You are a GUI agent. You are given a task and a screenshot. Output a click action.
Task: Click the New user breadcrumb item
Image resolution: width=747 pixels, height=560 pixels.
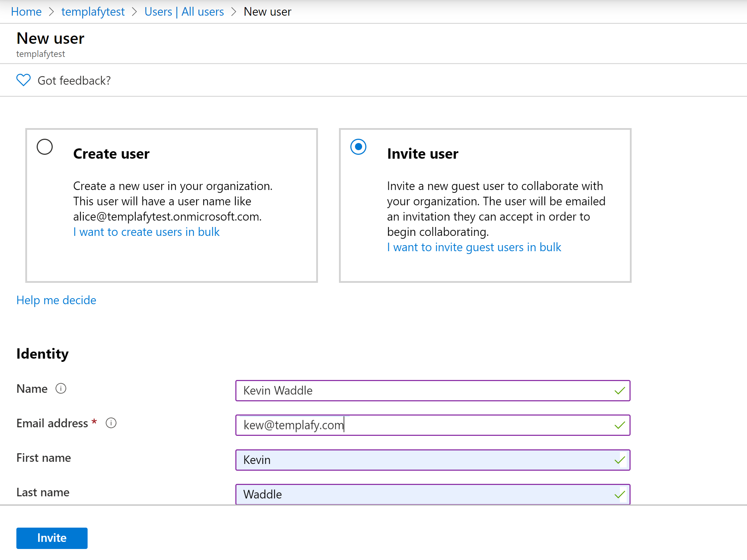click(x=267, y=12)
